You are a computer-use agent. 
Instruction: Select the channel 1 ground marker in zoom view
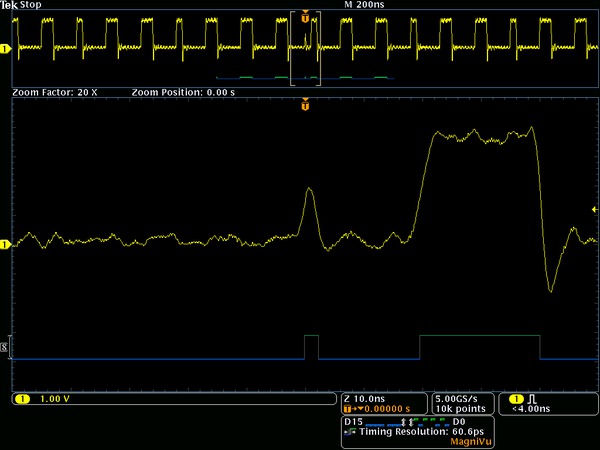(5, 244)
